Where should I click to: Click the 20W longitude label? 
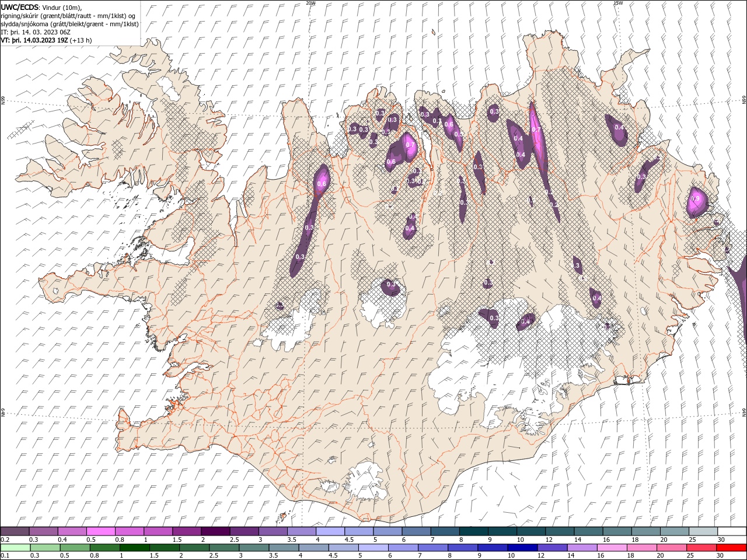coord(311,3)
